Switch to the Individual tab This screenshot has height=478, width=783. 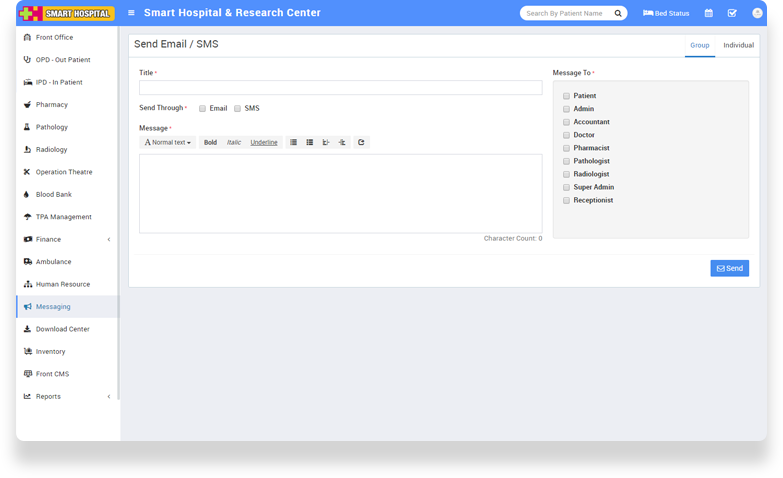(738, 45)
